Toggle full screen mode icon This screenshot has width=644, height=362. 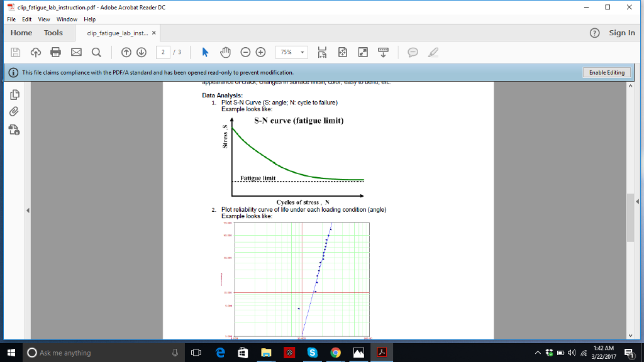[363, 52]
